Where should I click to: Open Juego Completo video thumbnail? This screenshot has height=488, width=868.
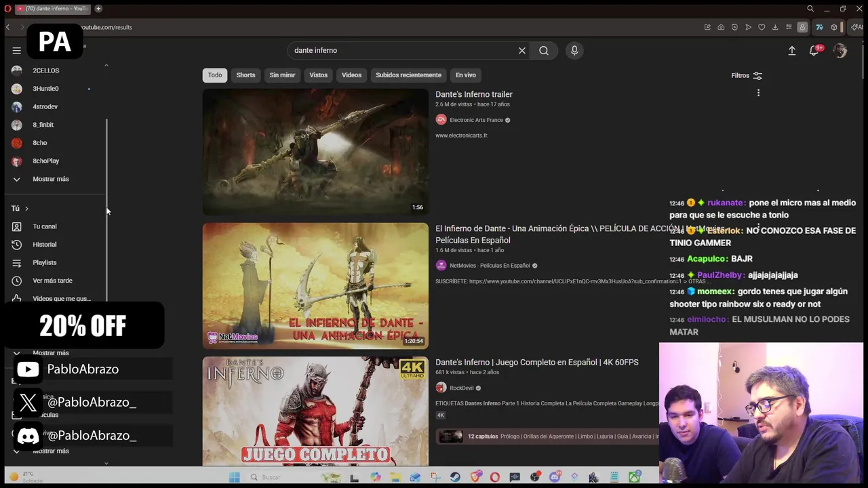(315, 411)
